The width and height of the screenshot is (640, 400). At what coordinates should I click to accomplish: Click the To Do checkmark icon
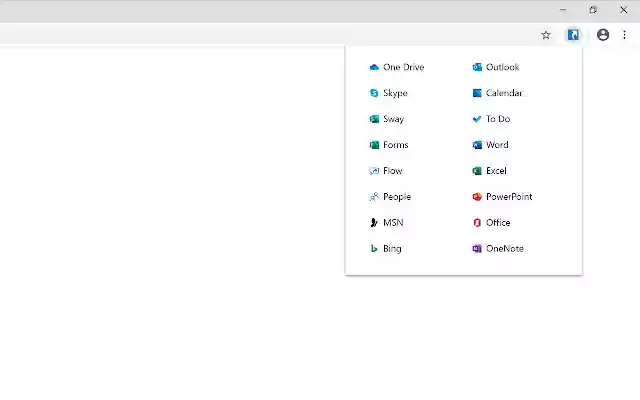pos(477,119)
